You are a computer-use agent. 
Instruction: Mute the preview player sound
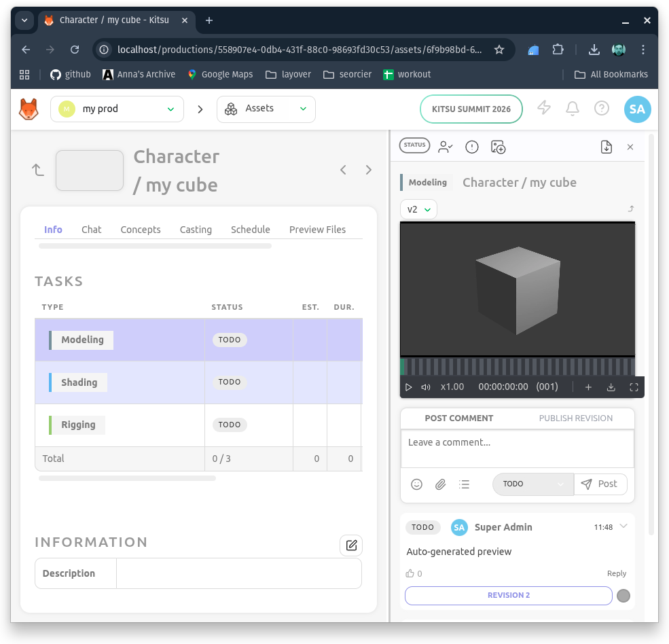[x=426, y=387]
